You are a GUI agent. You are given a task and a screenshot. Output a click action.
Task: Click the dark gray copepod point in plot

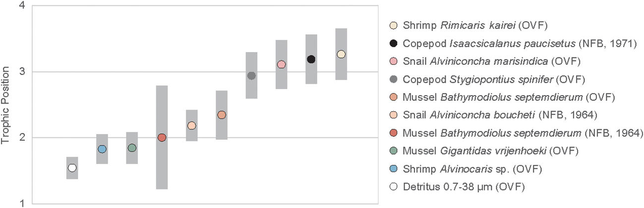coord(251,76)
